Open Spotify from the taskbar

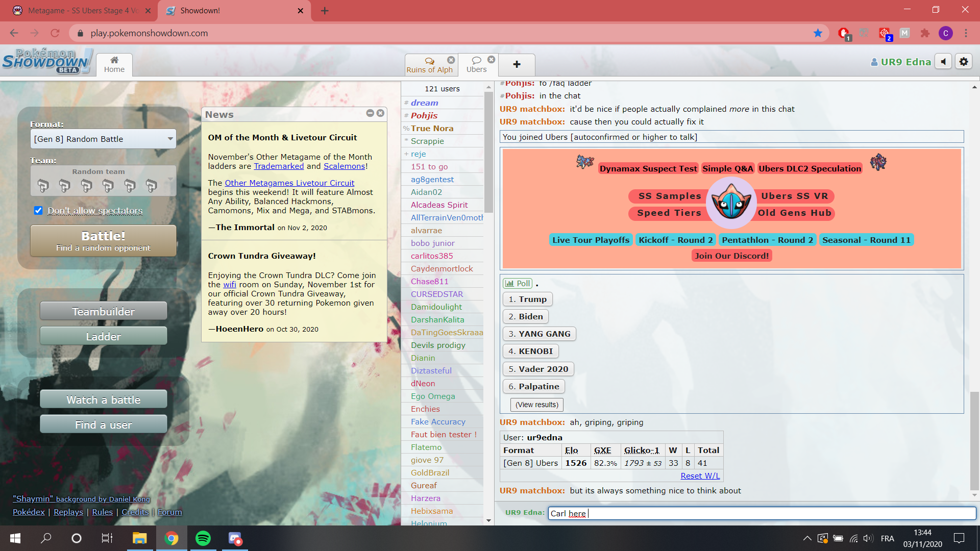point(203,538)
